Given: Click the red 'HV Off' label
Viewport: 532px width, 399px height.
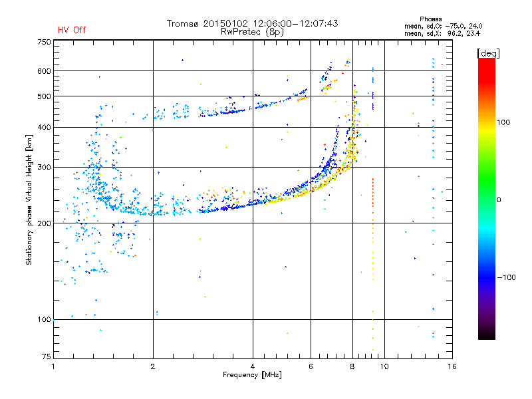Looking at the screenshot, I should (x=72, y=30).
